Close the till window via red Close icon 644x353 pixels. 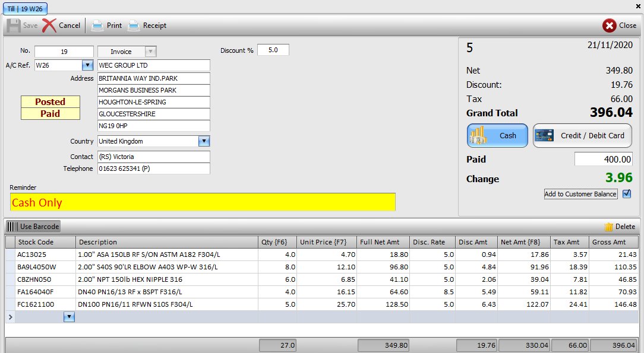pos(610,26)
